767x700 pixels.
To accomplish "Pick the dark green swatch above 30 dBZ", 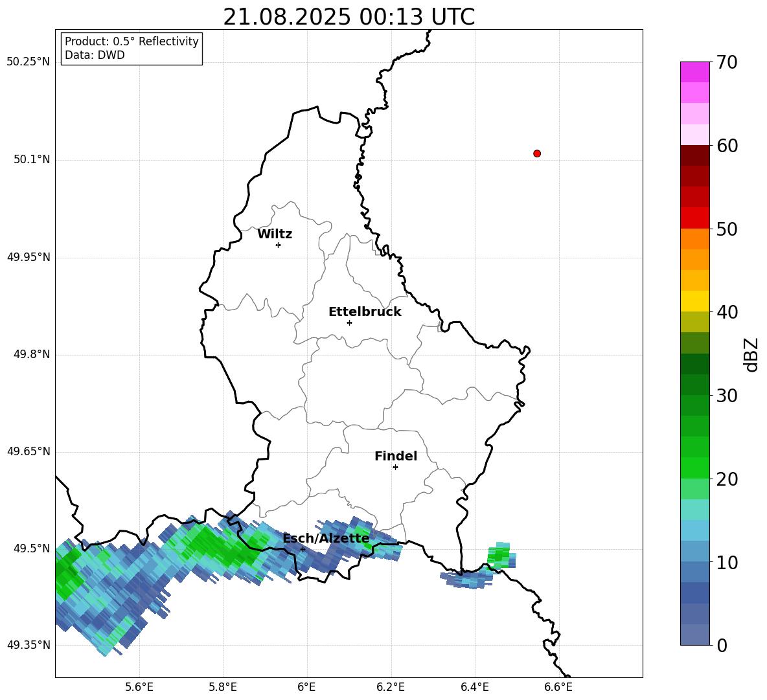I will pyautogui.click(x=694, y=385).
